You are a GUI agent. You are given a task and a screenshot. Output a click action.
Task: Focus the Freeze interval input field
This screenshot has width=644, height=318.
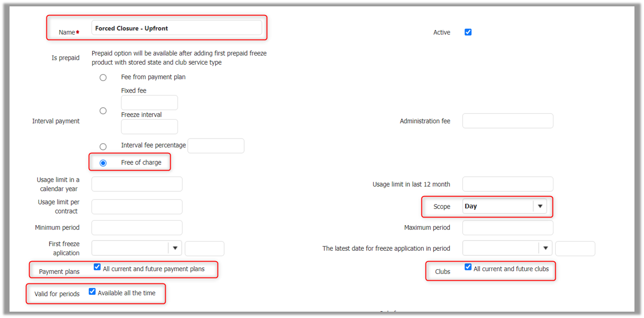(149, 127)
